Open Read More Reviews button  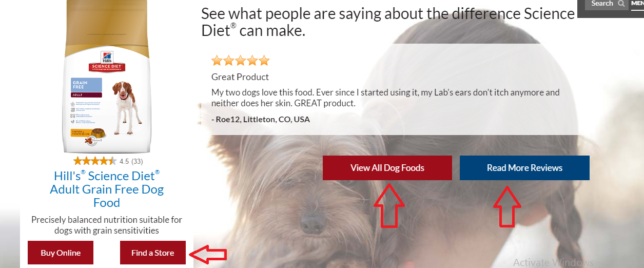(524, 168)
